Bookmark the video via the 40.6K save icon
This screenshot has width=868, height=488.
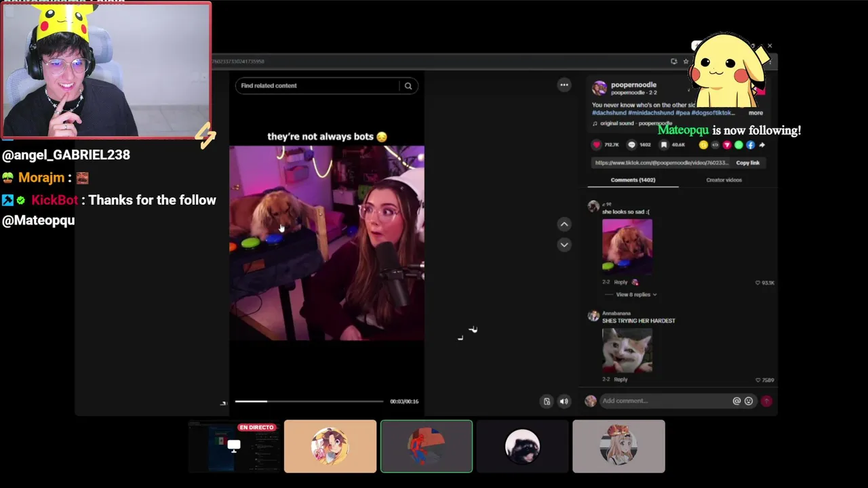(x=664, y=144)
